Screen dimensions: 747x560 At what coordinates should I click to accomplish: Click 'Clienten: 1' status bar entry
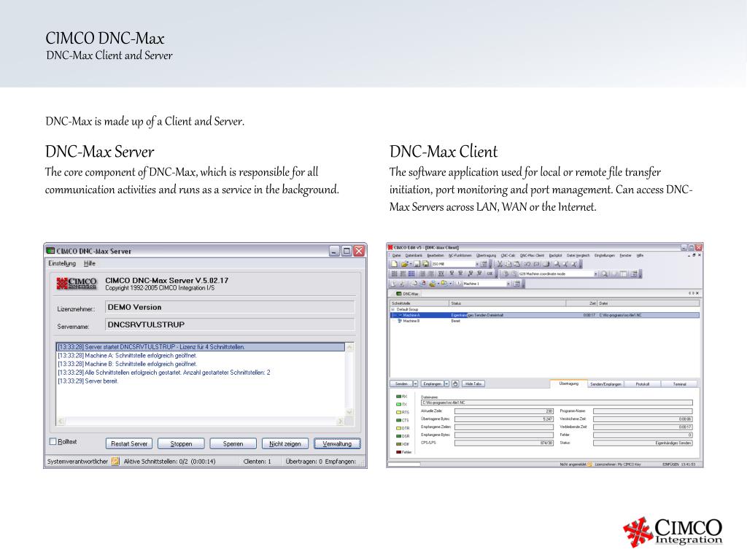(257, 462)
